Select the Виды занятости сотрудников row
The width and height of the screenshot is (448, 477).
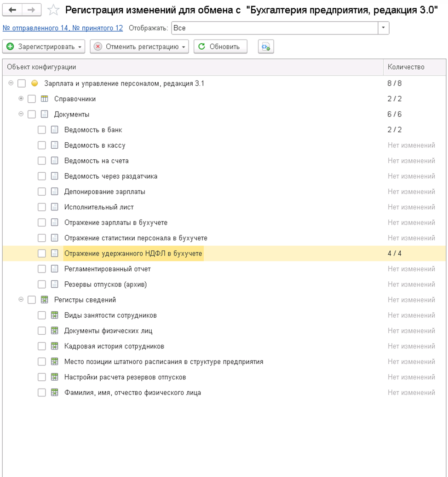click(224, 315)
